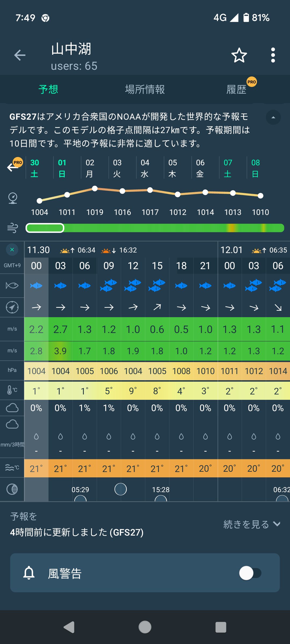Tap the wind direction compass icon
The height and width of the screenshot is (644, 290).
click(x=12, y=307)
